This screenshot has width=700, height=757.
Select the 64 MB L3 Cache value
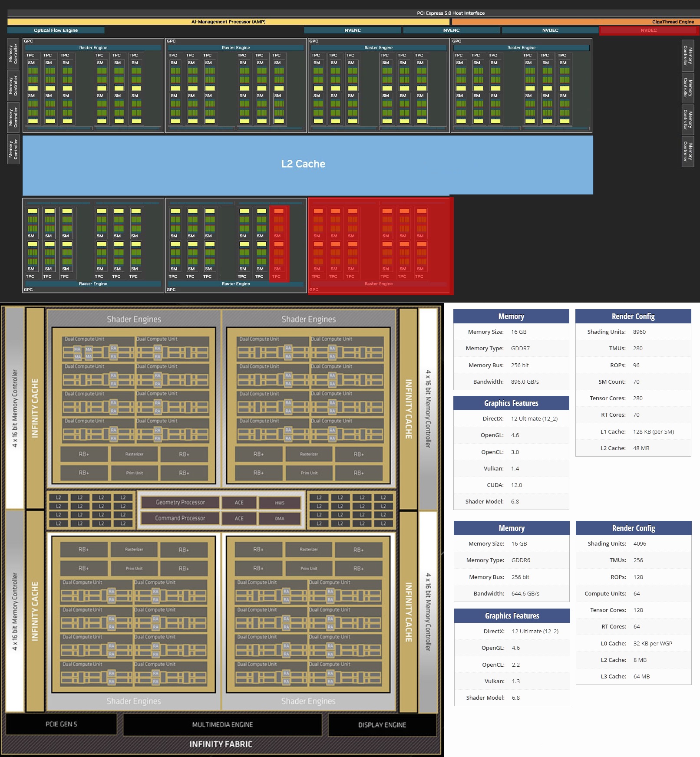[x=642, y=677]
